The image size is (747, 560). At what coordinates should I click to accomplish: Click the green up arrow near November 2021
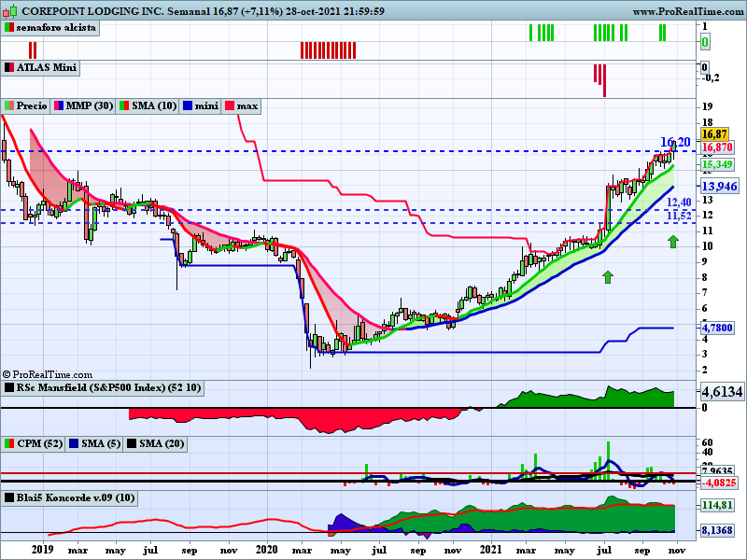click(x=672, y=242)
